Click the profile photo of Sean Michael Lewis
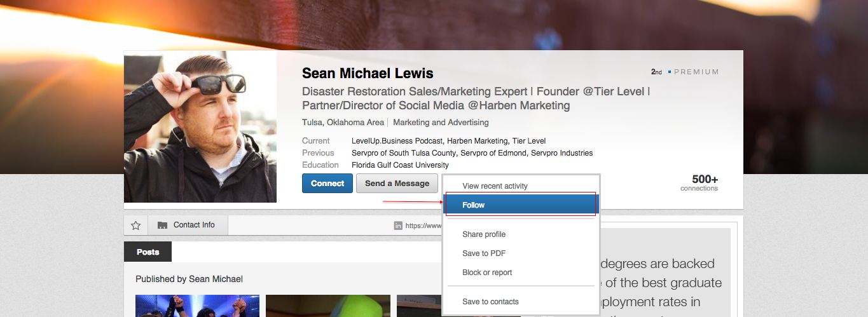This screenshot has height=317, width=868. point(200,126)
